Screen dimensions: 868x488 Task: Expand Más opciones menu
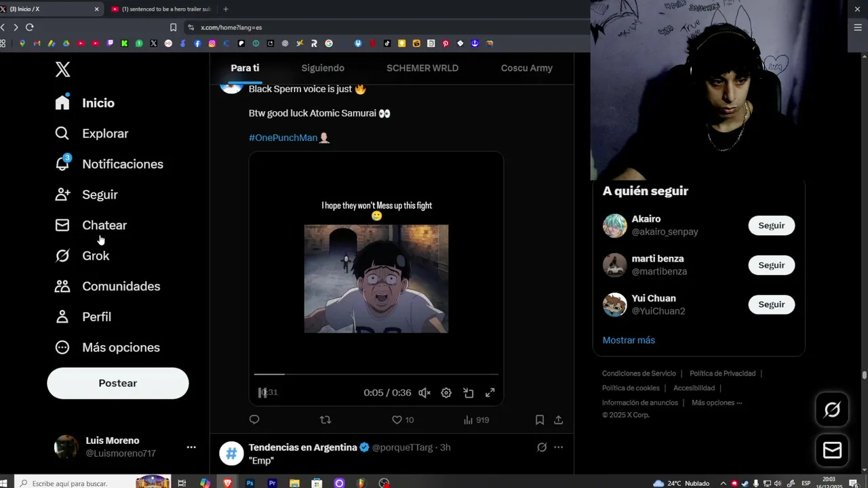point(107,347)
